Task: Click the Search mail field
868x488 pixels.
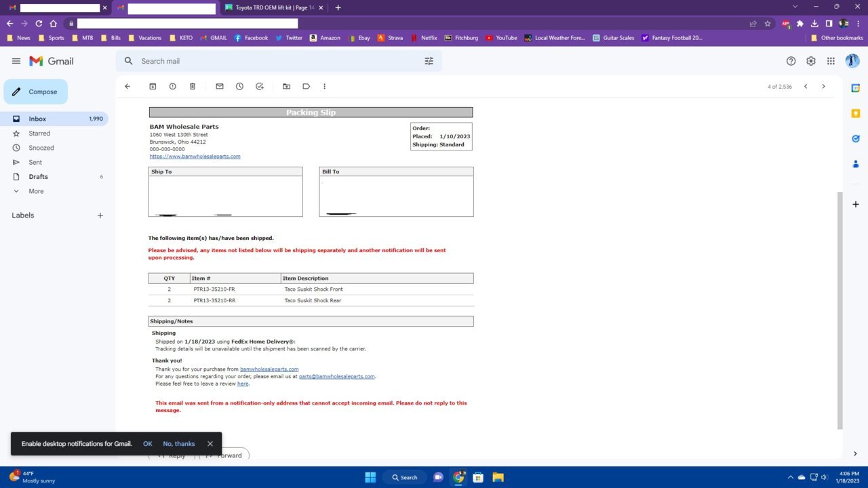Action: coord(278,61)
